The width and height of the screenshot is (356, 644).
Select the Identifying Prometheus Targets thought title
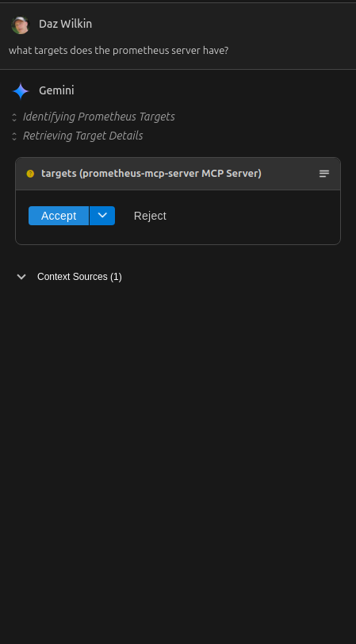[x=99, y=117]
